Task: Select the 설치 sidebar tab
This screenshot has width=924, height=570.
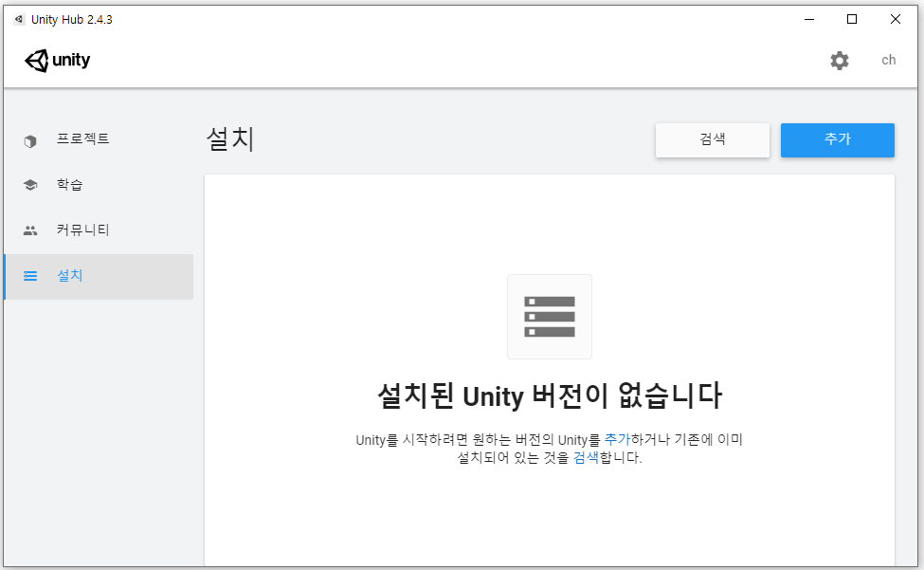Action: pos(99,276)
